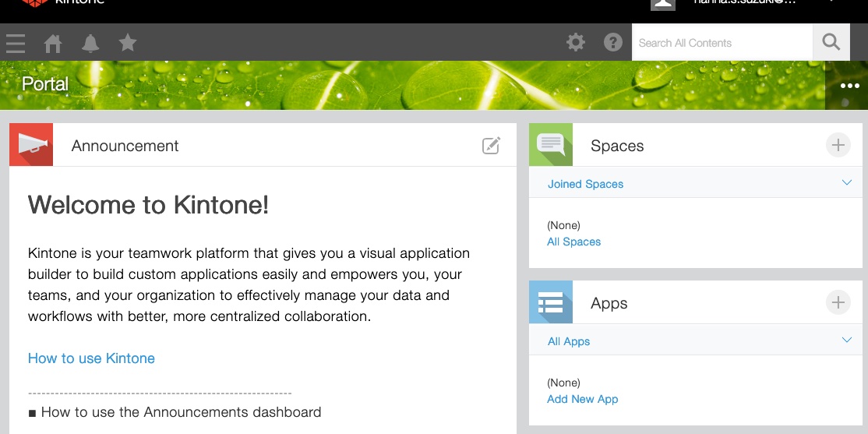
Task: Add an app with the Apps plus button
Action: (x=838, y=302)
